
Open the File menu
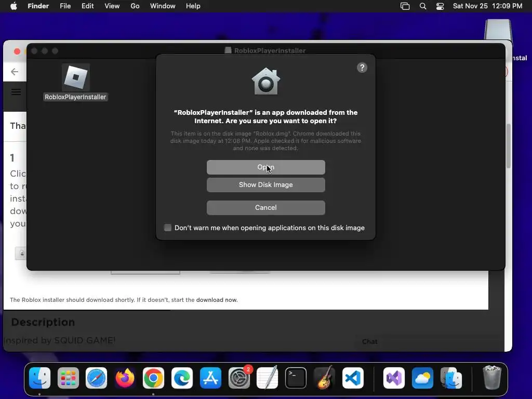(65, 6)
